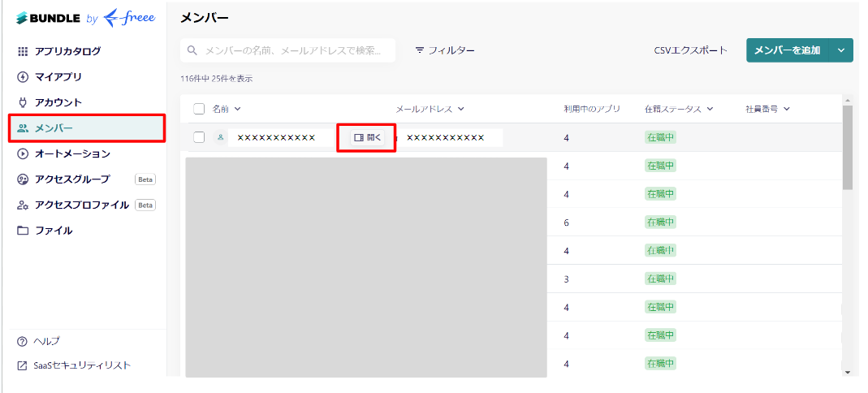Click the member search input field
Screen dimensions: 868x393
292,50
